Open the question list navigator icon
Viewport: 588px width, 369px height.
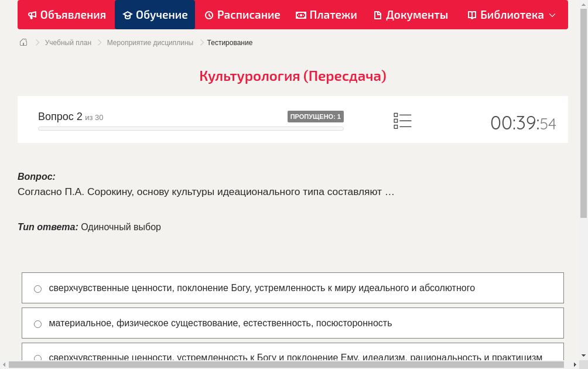[x=402, y=120]
